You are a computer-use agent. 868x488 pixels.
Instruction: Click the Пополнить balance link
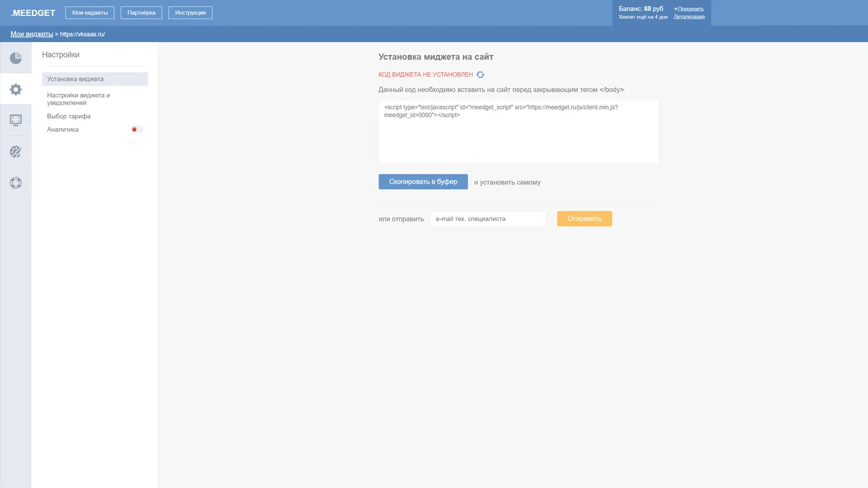point(690,9)
